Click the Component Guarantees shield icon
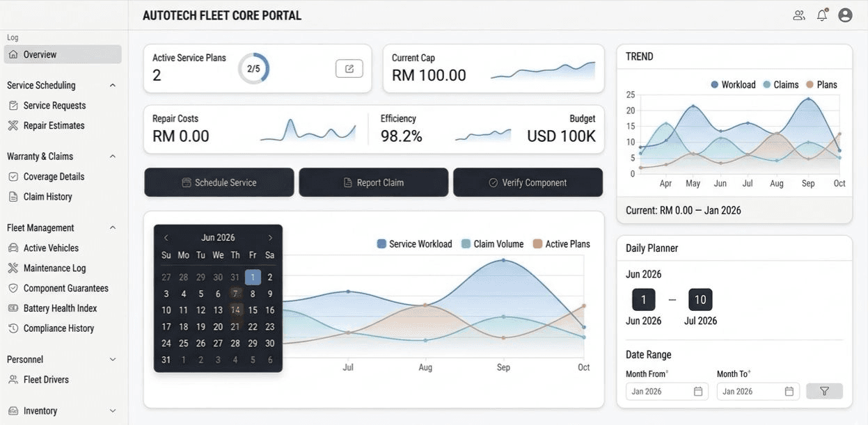Viewport: 868px width, 425px height. click(13, 288)
